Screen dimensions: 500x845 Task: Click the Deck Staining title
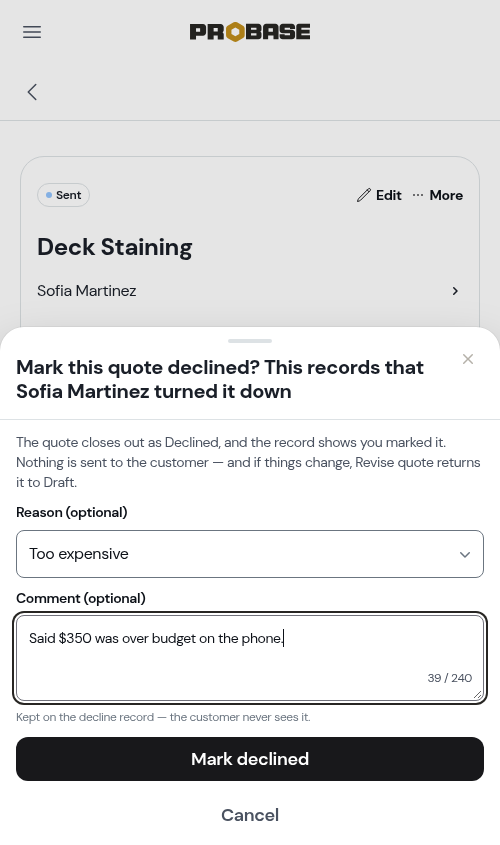coord(115,247)
